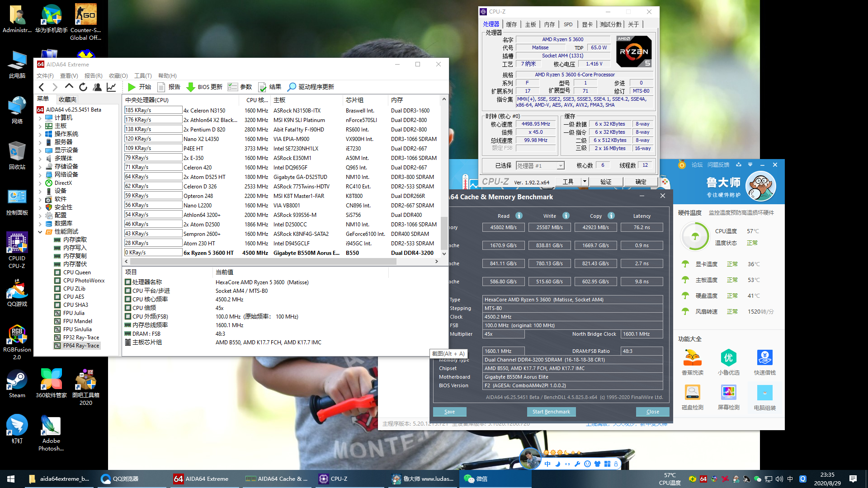Click the Write info icon in benchmark window
The image size is (868, 488).
pos(566,216)
